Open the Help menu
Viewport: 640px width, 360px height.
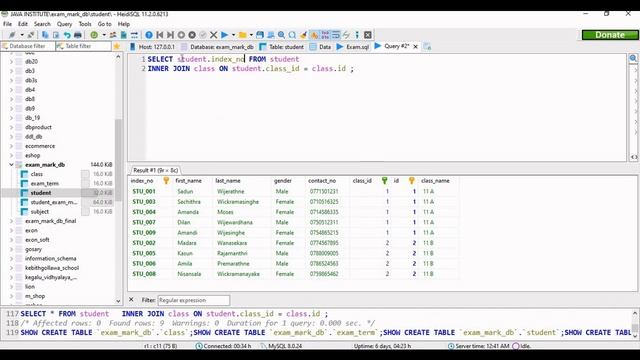(x=124, y=24)
